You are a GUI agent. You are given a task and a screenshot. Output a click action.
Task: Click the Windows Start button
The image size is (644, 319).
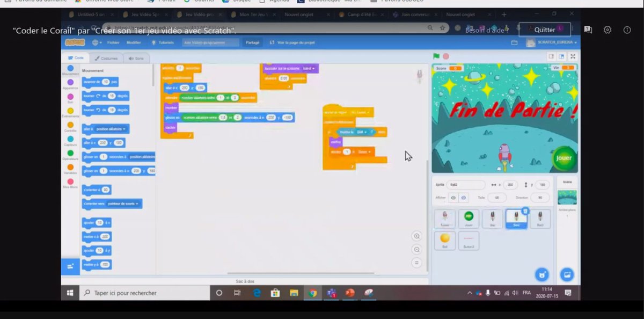point(70,293)
